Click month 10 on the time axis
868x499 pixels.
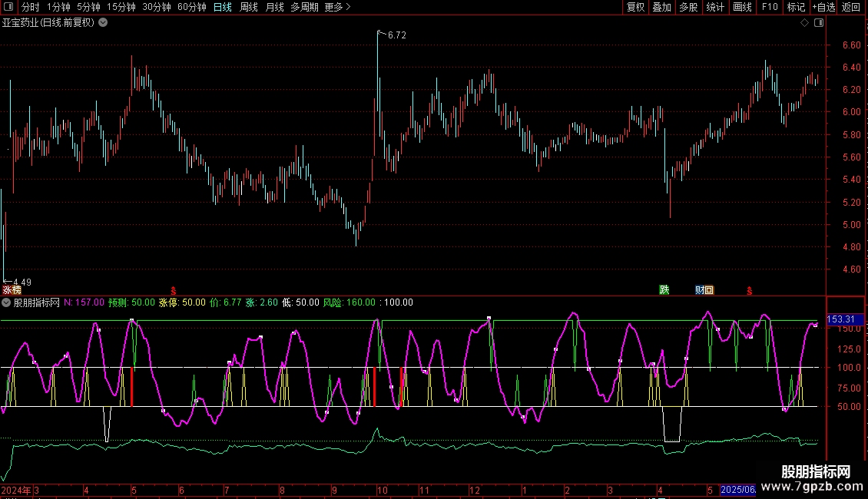click(382, 490)
